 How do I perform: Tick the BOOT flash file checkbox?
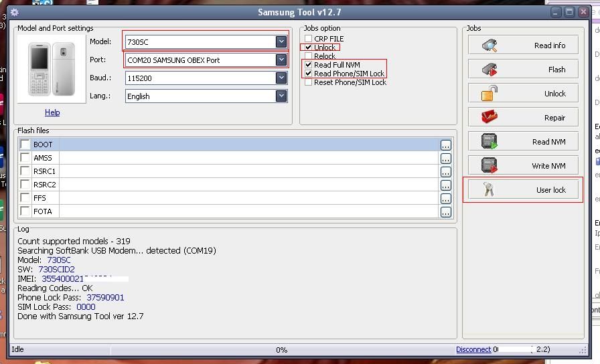tap(25, 144)
